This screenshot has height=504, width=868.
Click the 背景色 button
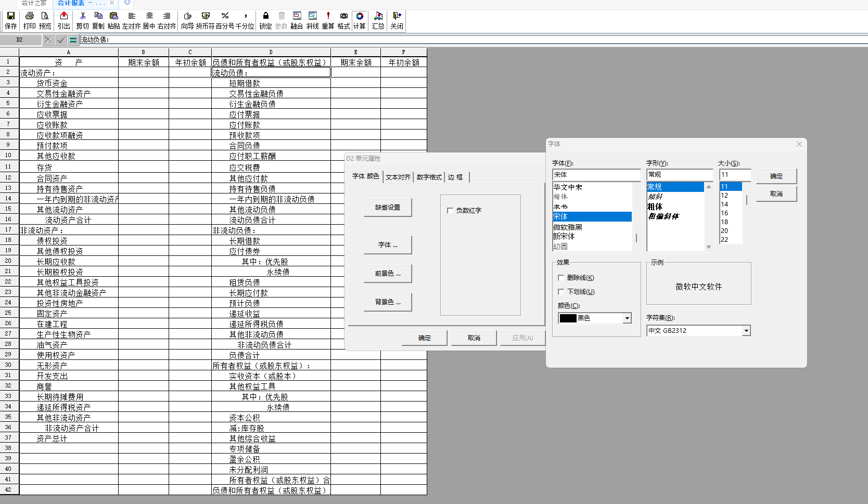pos(388,302)
